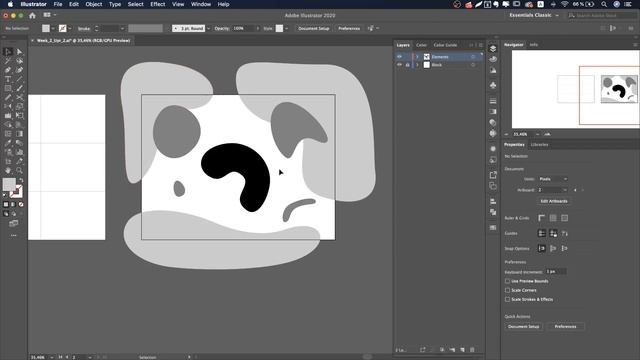
Task: Enable Scale Strokes & Effects checkbox
Action: (507, 299)
